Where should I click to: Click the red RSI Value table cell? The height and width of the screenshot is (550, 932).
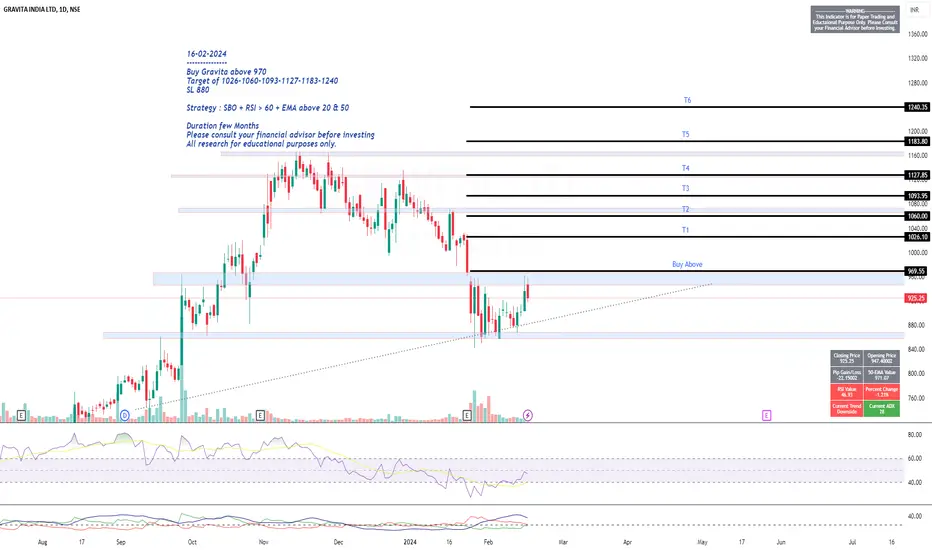pyautogui.click(x=847, y=392)
